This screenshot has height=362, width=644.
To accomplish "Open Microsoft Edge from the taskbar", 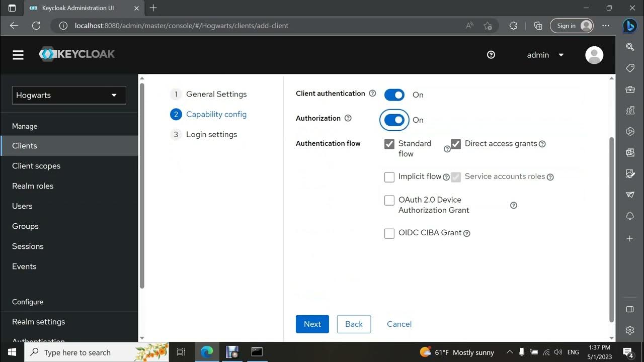I will point(207,352).
